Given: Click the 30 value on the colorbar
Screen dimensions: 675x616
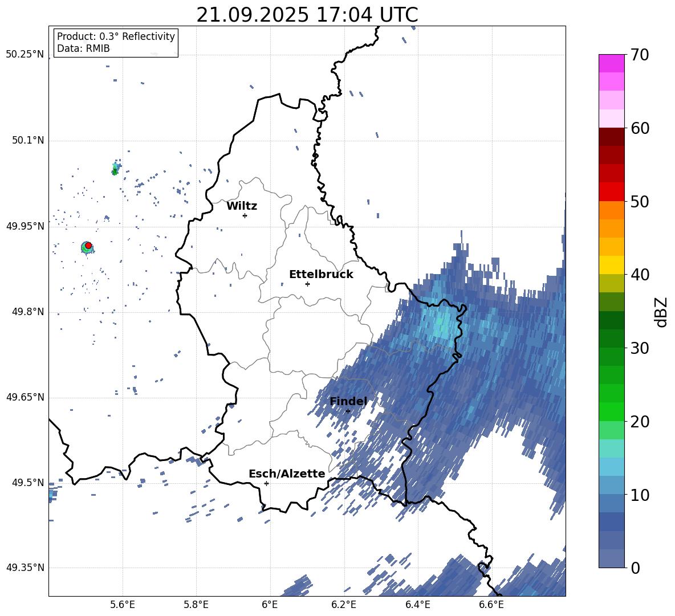Looking at the screenshot, I should pos(640,348).
